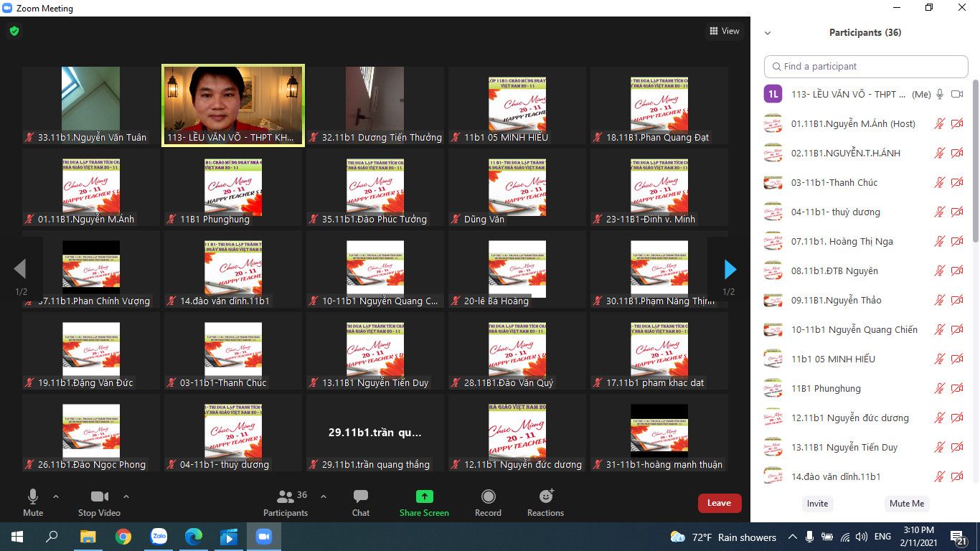Viewport: 980px width, 551px height.
Task: Click the red Leave button
Action: pyautogui.click(x=719, y=503)
